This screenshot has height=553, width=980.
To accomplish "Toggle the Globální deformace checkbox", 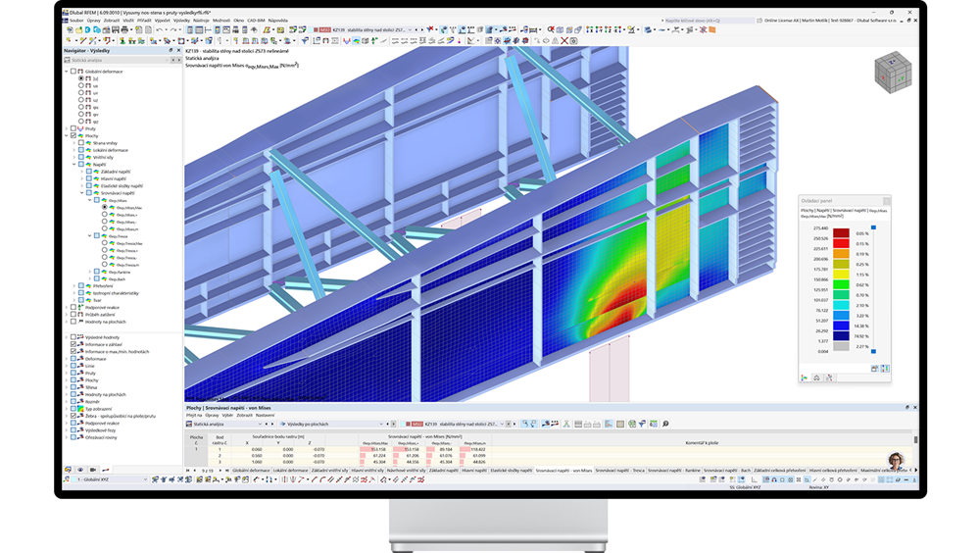I will [x=73, y=72].
